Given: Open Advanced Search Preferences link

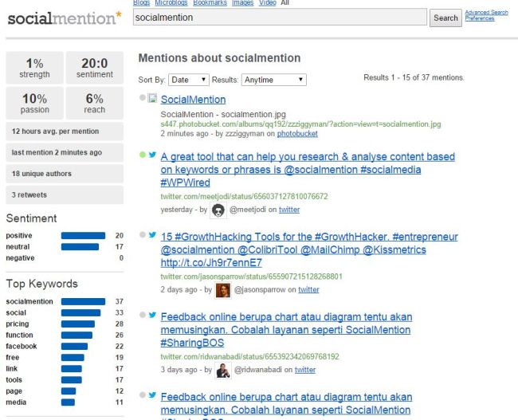Looking at the screenshot, I should coord(486,15).
